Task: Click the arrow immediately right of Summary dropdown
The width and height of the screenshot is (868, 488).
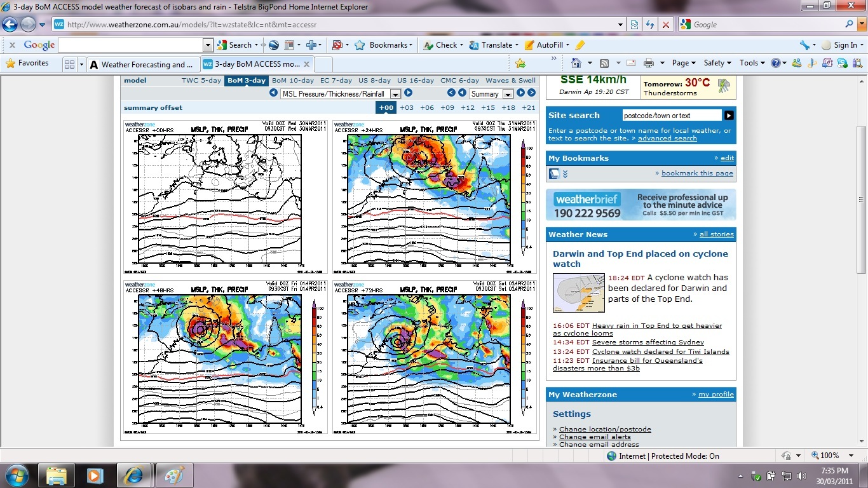Action: tap(520, 93)
